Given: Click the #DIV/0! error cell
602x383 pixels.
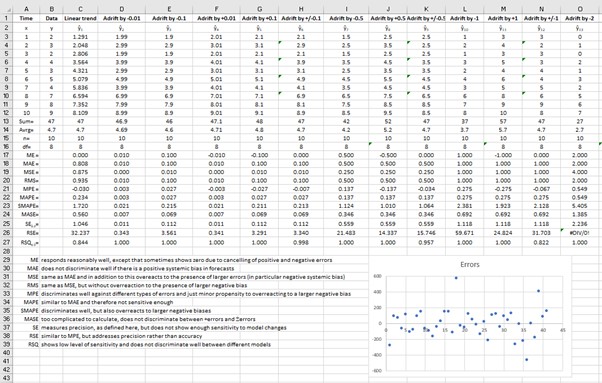Looking at the screenshot, I should (x=580, y=233).
